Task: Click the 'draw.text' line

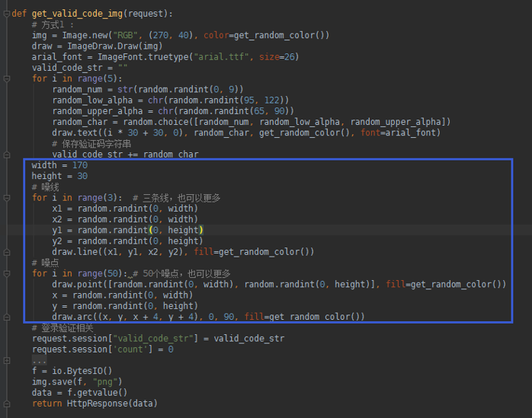Action: tap(246, 133)
